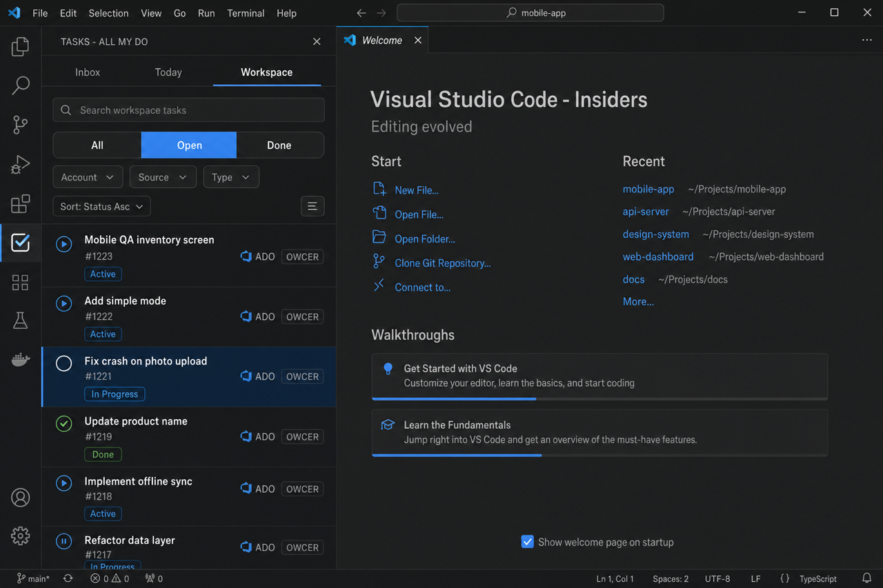
Task: Open the four-squares grid view in activity bar
Action: pyautogui.click(x=20, y=282)
